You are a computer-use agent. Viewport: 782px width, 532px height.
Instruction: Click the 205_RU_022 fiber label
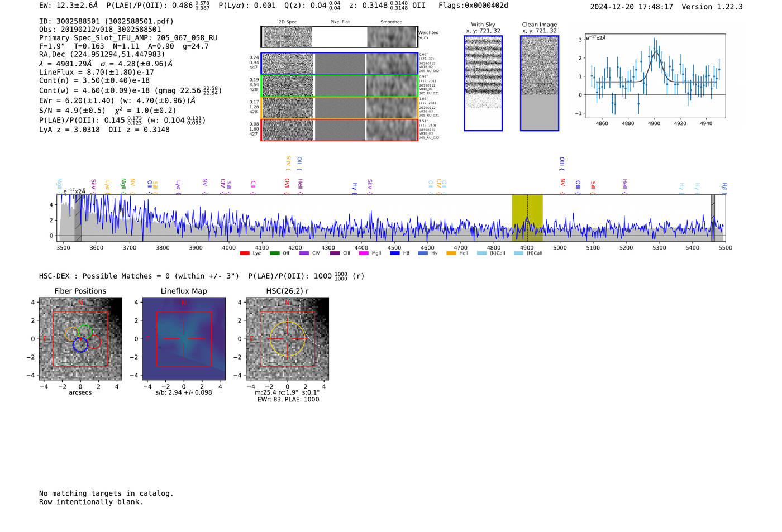(x=429, y=137)
